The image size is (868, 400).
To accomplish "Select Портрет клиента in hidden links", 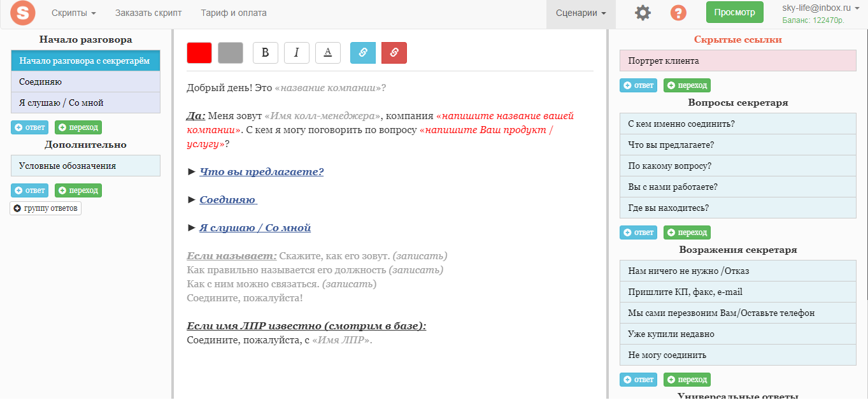I will pyautogui.click(x=737, y=61).
